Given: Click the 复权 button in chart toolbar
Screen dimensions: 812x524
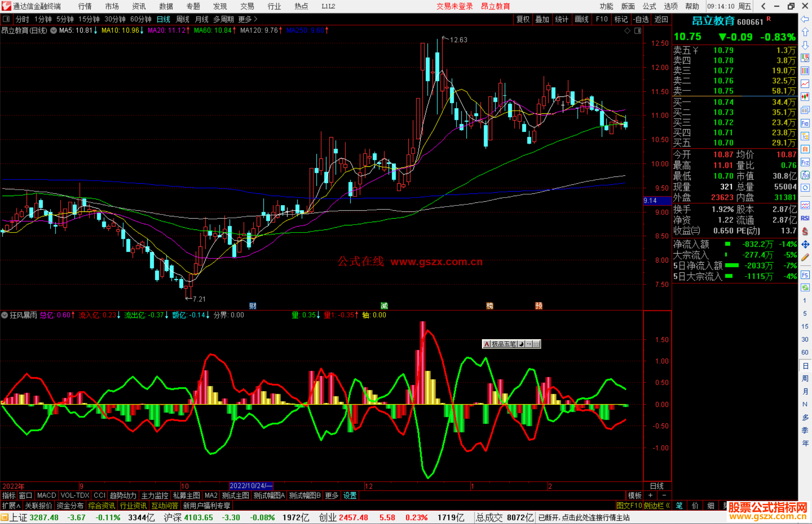Looking at the screenshot, I should click(523, 19).
